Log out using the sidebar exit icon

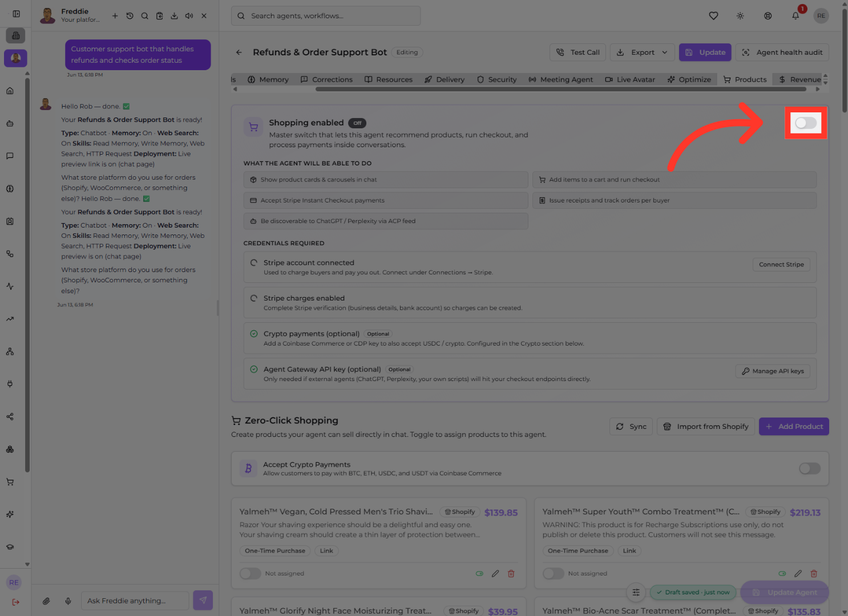coord(15,602)
